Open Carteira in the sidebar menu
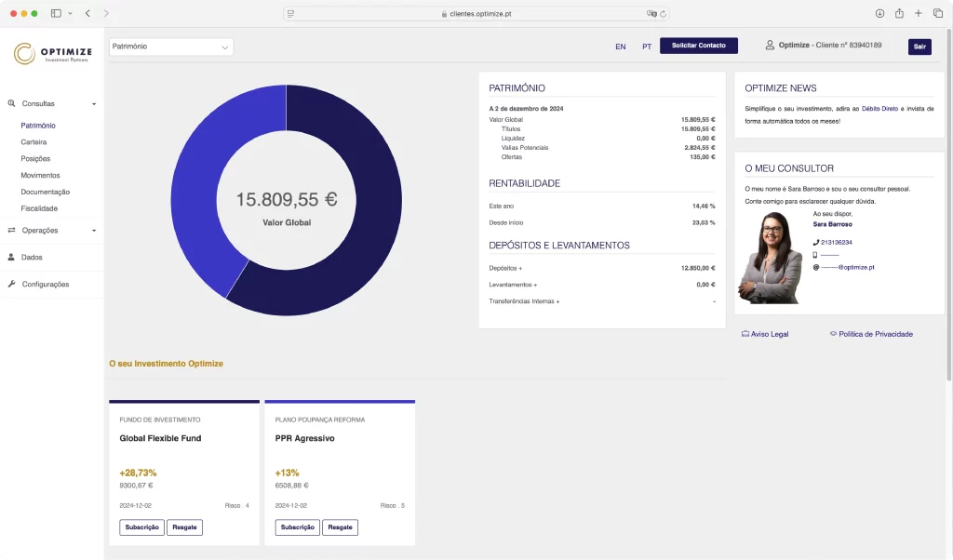953x560 pixels. tap(34, 142)
